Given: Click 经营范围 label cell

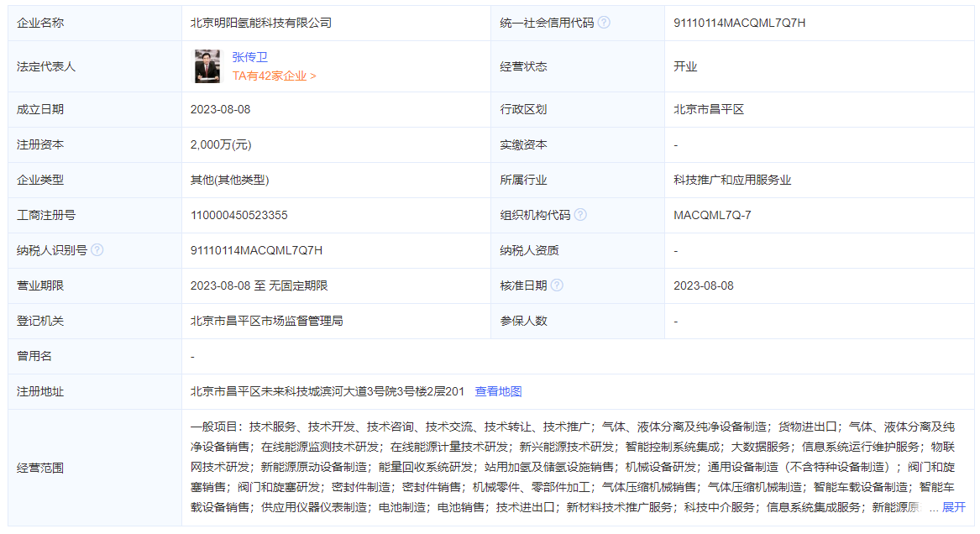Looking at the screenshot, I should pyautogui.click(x=95, y=468).
